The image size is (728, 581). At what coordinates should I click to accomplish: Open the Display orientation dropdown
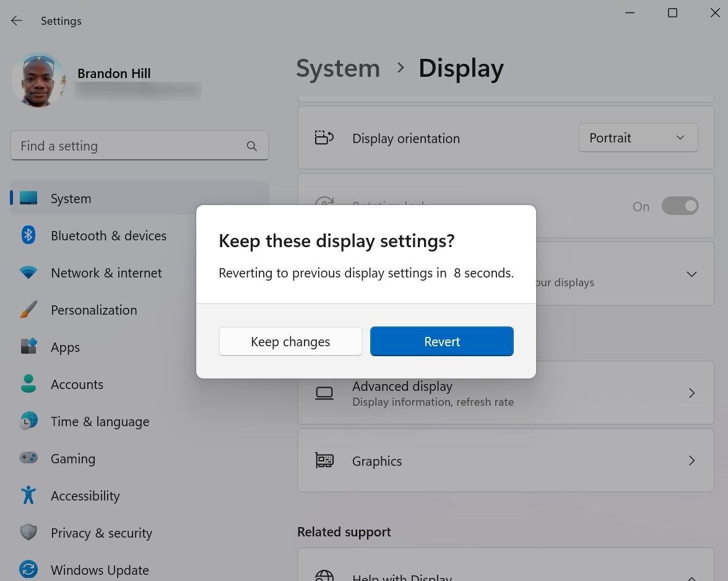tap(638, 138)
